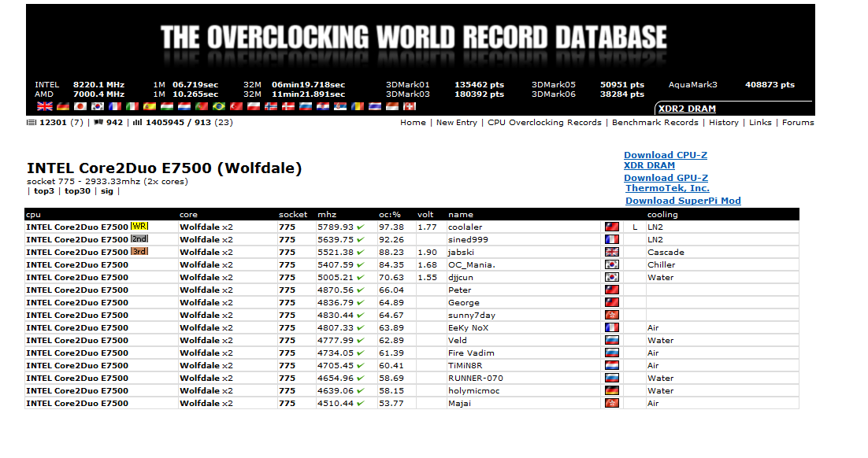This screenshot has height=458, width=868.
Task: Open the top30 view
Action: [x=77, y=190]
